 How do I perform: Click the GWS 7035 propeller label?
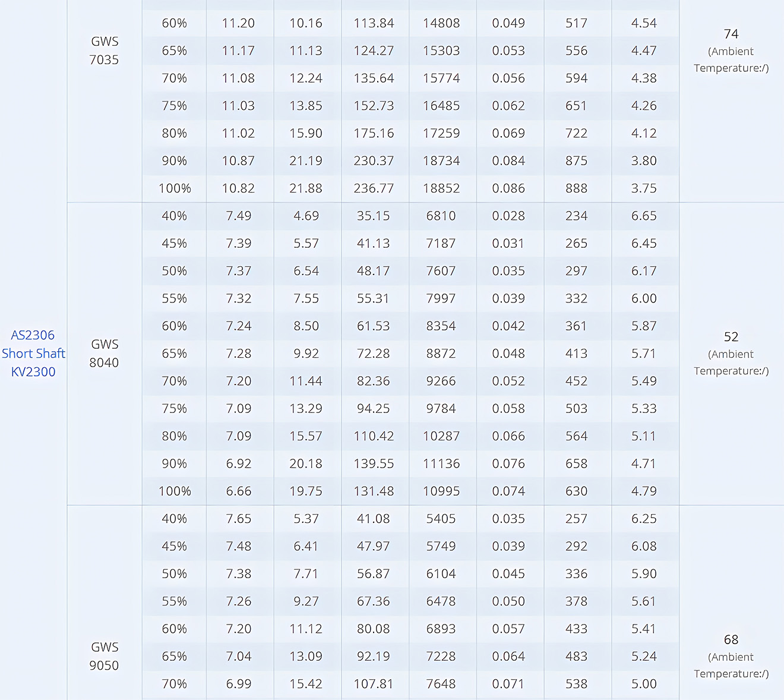[105, 51]
